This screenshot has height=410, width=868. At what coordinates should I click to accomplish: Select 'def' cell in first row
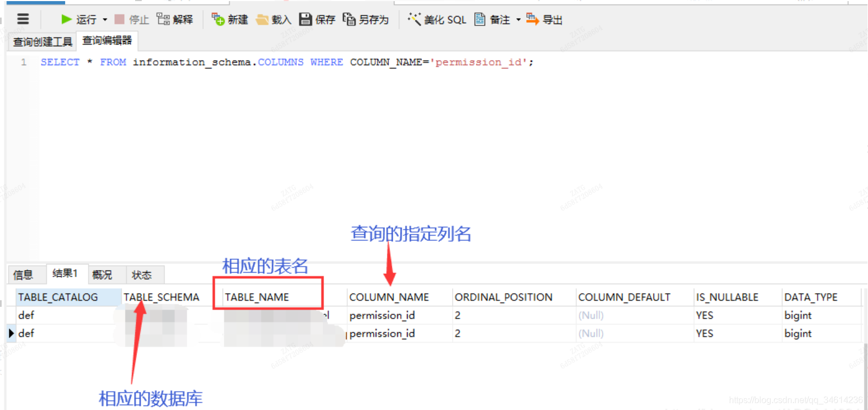68,315
